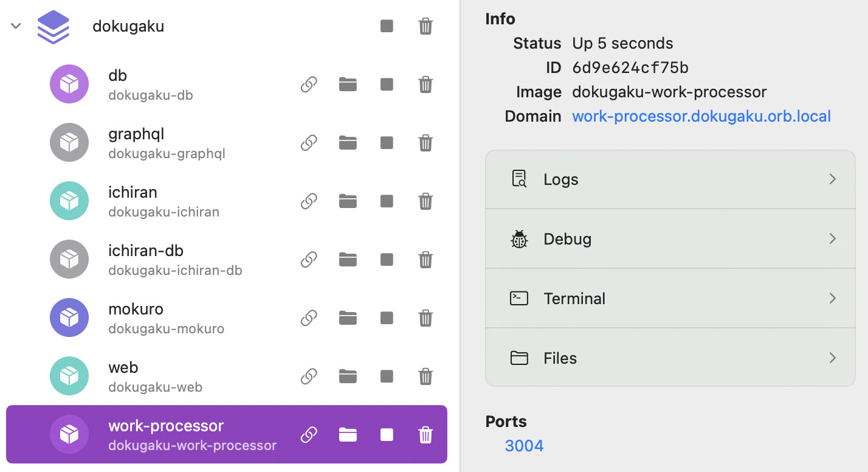Image resolution: width=868 pixels, height=472 pixels.
Task: Open files folder for mokuro container
Action: 348,318
